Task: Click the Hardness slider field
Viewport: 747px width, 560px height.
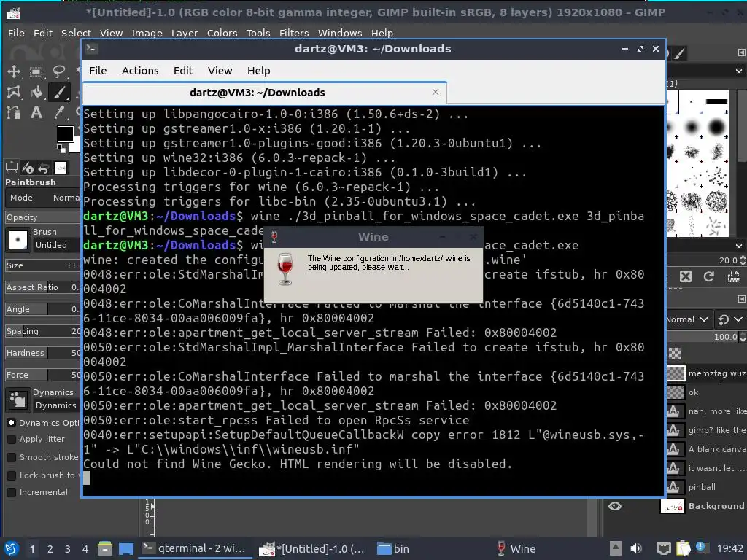Action: click(43, 353)
